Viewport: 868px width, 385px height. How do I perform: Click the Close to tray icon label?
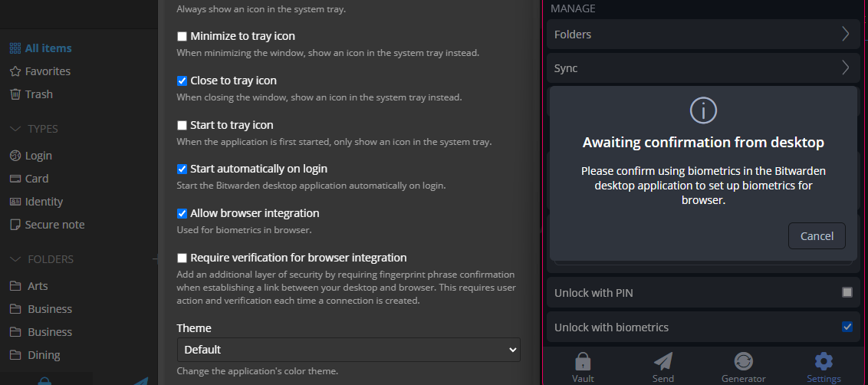pyautogui.click(x=234, y=81)
